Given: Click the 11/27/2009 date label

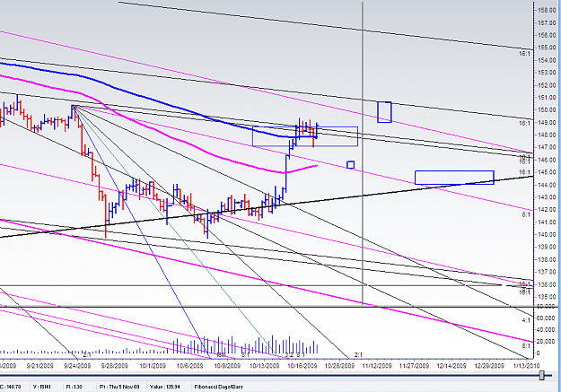Looking at the screenshot, I should click(414, 366).
